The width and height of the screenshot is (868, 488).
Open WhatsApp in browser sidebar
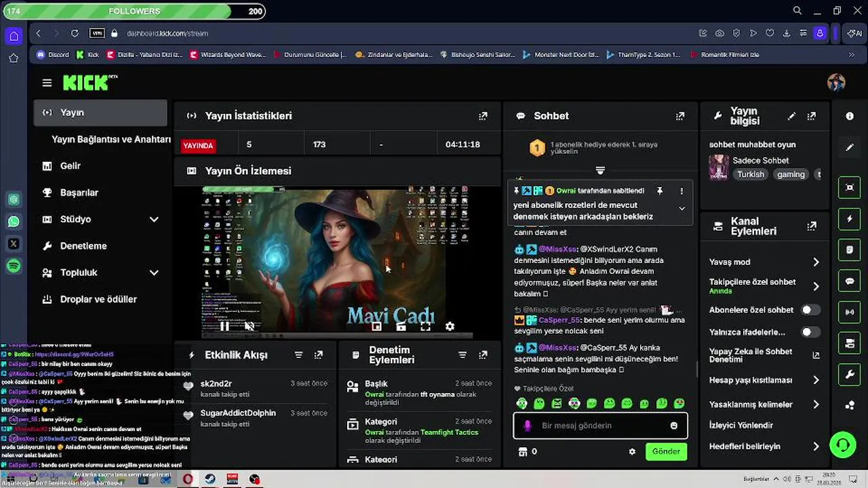tap(14, 222)
